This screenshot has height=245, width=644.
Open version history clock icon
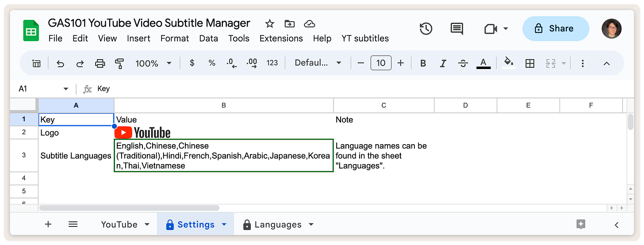pyautogui.click(x=425, y=29)
